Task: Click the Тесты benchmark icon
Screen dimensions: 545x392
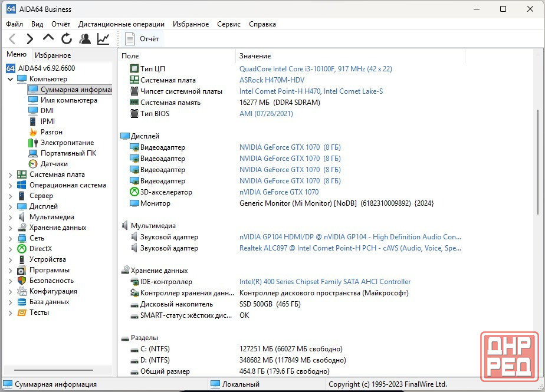Action: point(22,312)
